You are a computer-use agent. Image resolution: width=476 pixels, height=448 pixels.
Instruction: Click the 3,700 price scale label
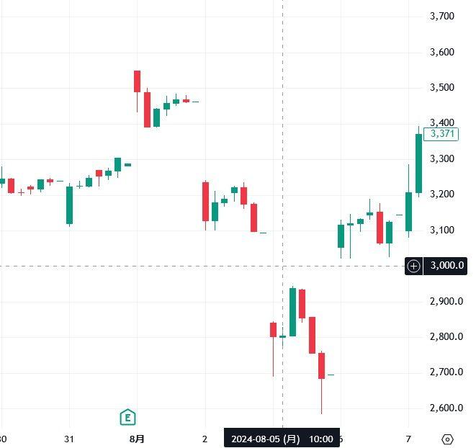pyautogui.click(x=441, y=16)
